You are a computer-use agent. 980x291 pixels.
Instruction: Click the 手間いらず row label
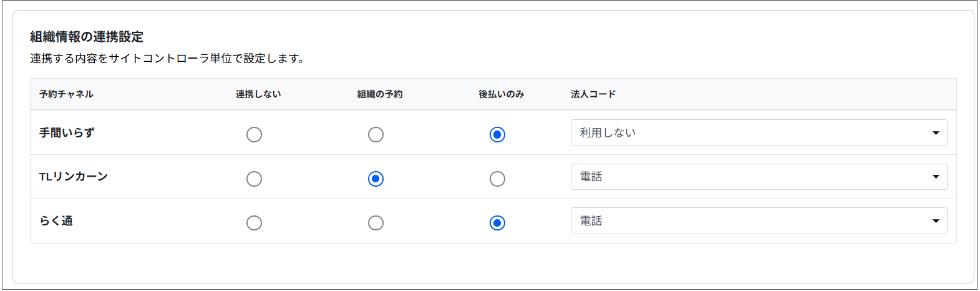[x=67, y=133]
